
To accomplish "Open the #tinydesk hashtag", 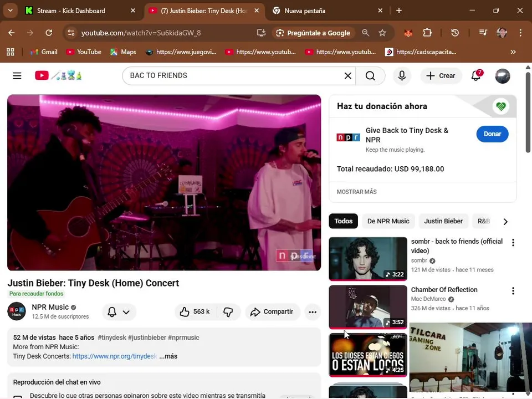I will 112,337.
